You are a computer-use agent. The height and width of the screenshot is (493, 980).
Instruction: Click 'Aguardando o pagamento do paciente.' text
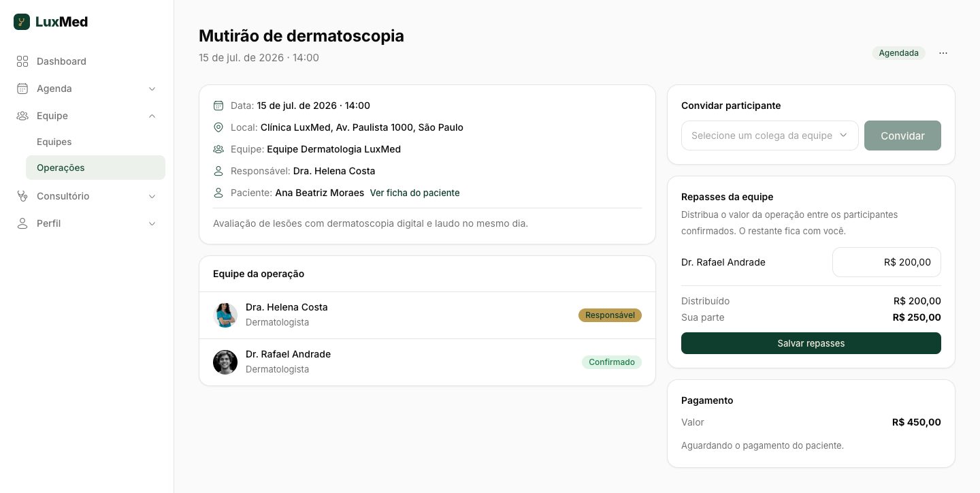tap(762, 445)
